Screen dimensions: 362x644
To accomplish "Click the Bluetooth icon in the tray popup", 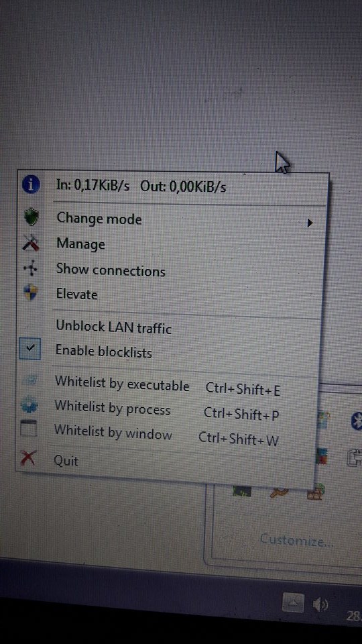I will point(357,421).
